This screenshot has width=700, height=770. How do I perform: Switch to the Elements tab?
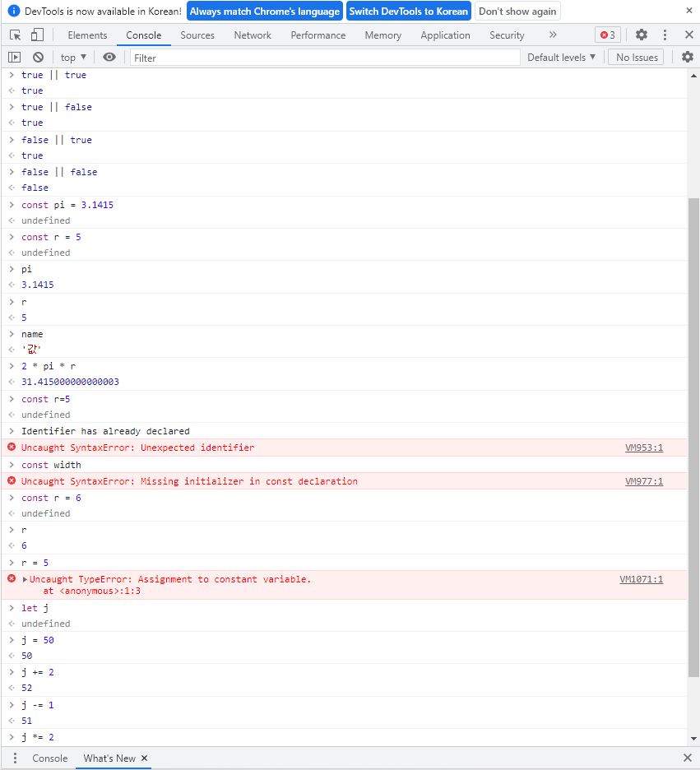coord(87,35)
